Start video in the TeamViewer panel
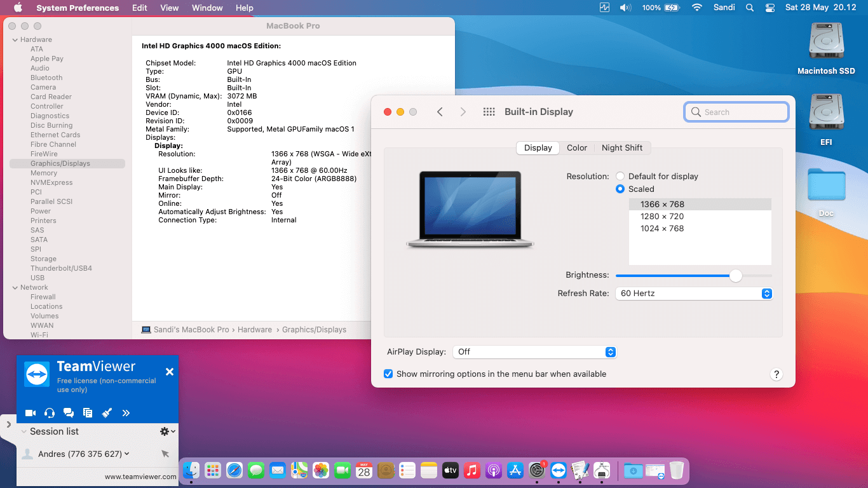Screen dimensions: 868x488 [31, 413]
